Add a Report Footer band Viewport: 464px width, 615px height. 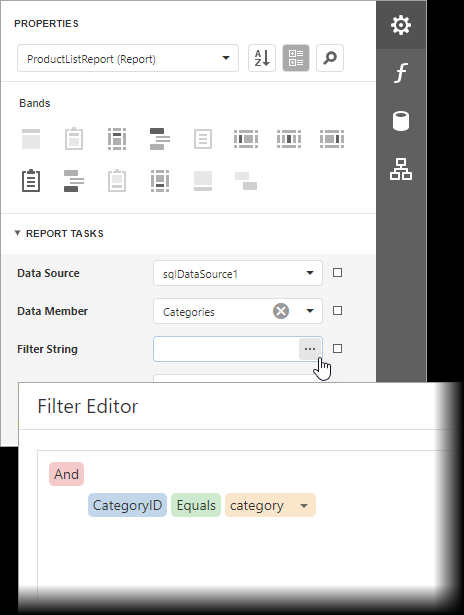pos(117,181)
